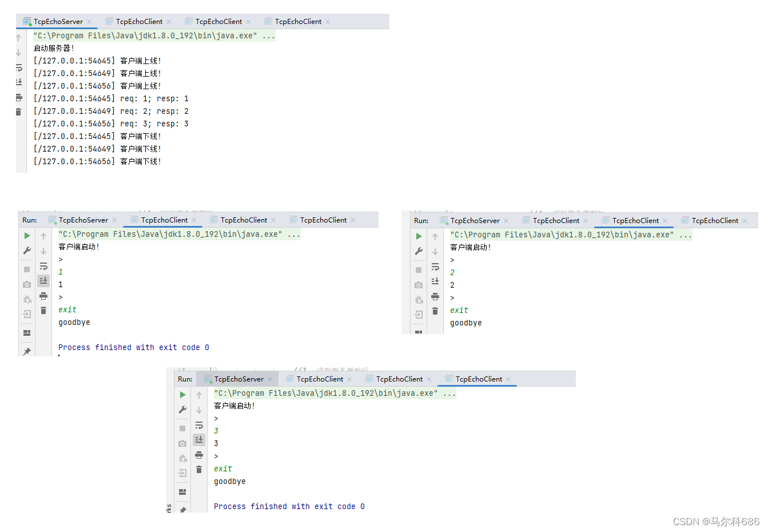Image resolution: width=768 pixels, height=532 pixels.
Task: Click log line "[/127.0.0.1:54656] req: 3; resp: 3"
Action: (x=111, y=124)
